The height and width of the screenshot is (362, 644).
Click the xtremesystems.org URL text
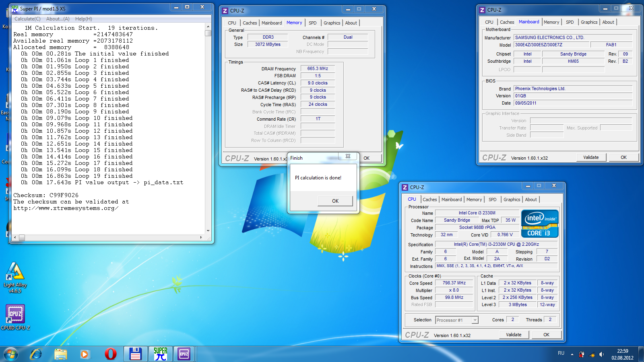pyautogui.click(x=66, y=208)
